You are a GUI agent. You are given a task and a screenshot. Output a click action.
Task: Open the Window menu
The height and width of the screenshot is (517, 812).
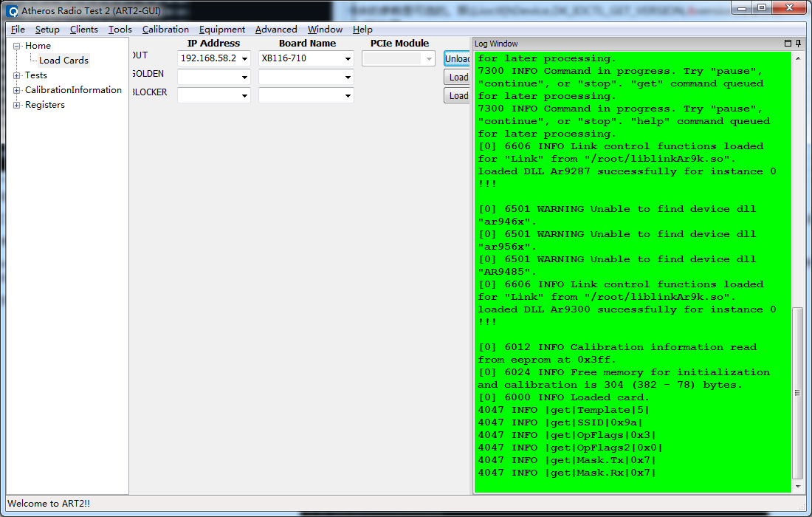click(x=326, y=30)
